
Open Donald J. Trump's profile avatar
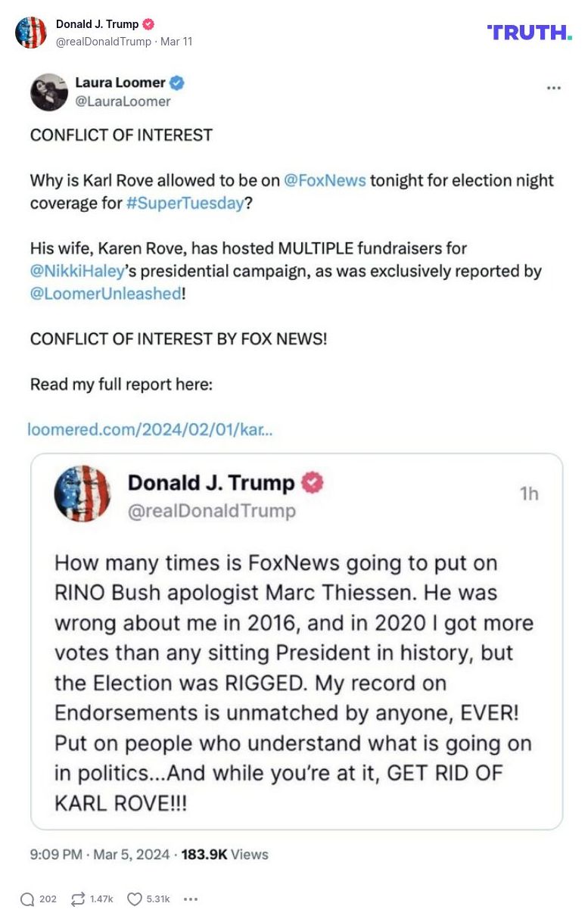[x=32, y=33]
